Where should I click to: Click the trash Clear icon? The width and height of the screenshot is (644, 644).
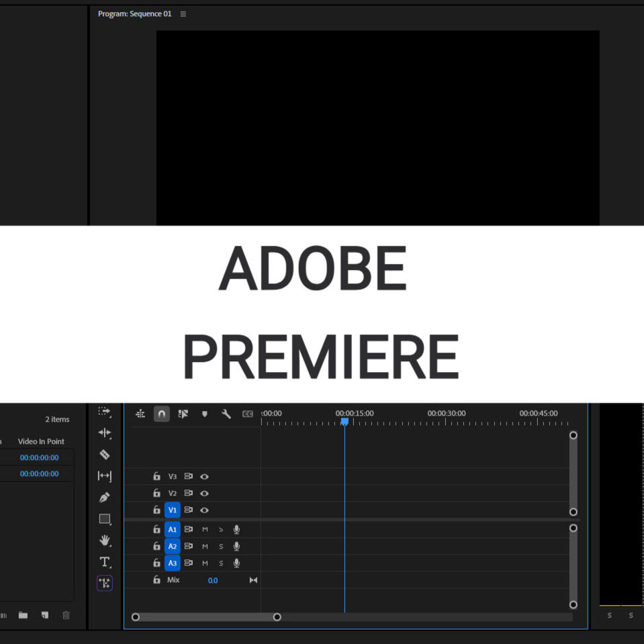(x=66, y=615)
